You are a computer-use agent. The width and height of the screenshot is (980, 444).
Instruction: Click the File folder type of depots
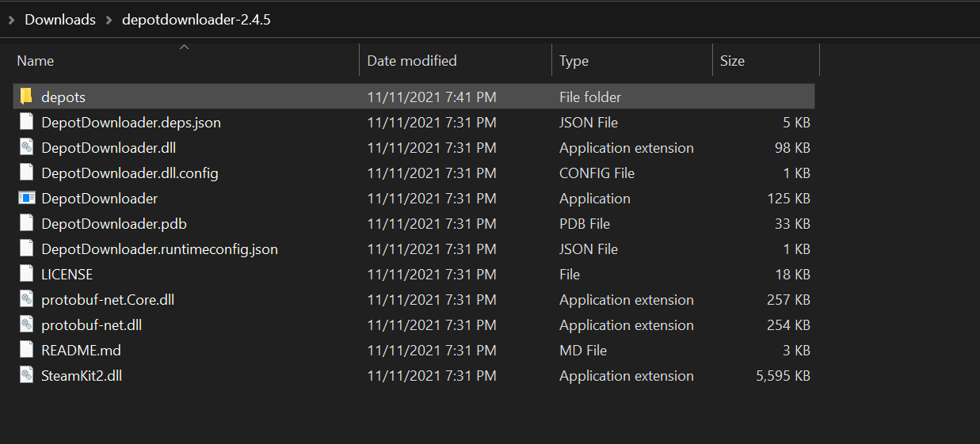click(590, 97)
